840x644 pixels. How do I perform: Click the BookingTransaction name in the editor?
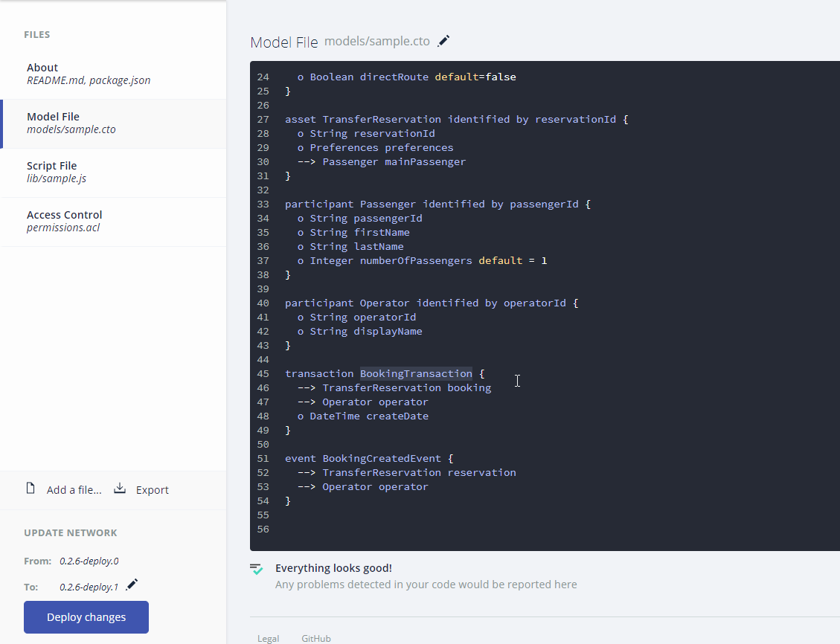[415, 373]
